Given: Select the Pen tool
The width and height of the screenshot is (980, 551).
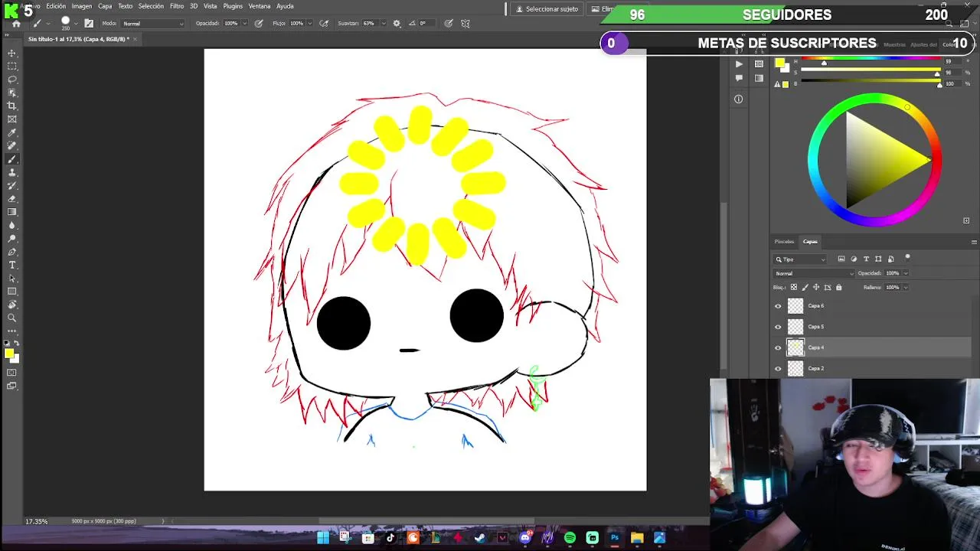Looking at the screenshot, I should 12,252.
